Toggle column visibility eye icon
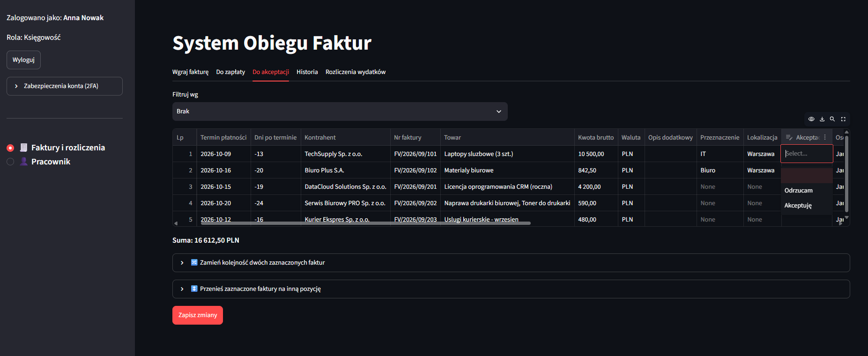 (x=811, y=119)
